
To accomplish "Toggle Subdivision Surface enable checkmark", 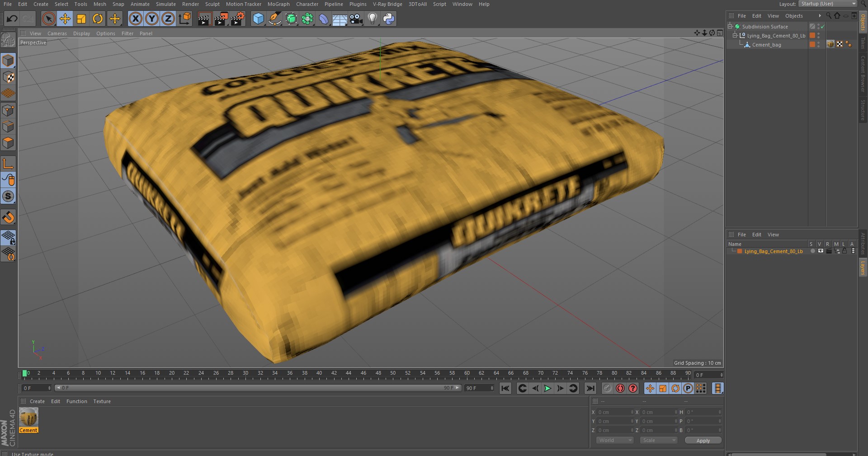I will (x=823, y=27).
